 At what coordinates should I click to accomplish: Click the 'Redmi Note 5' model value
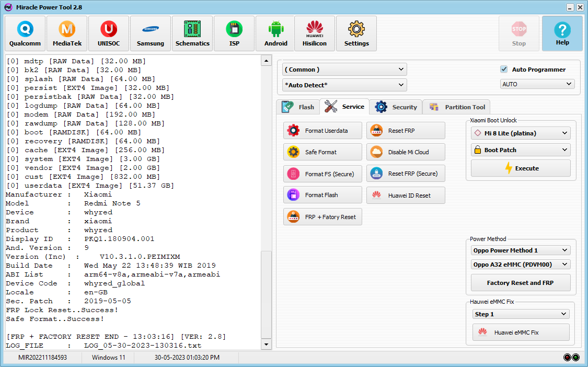pos(112,203)
